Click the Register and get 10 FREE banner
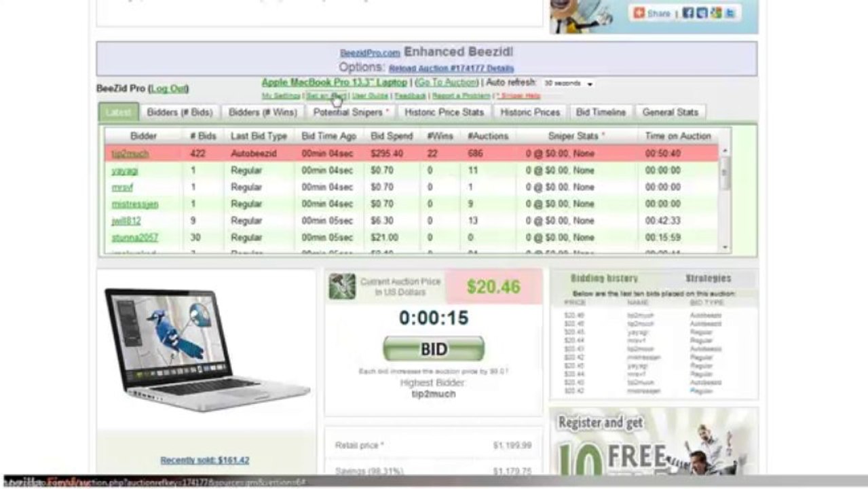 (x=654, y=441)
